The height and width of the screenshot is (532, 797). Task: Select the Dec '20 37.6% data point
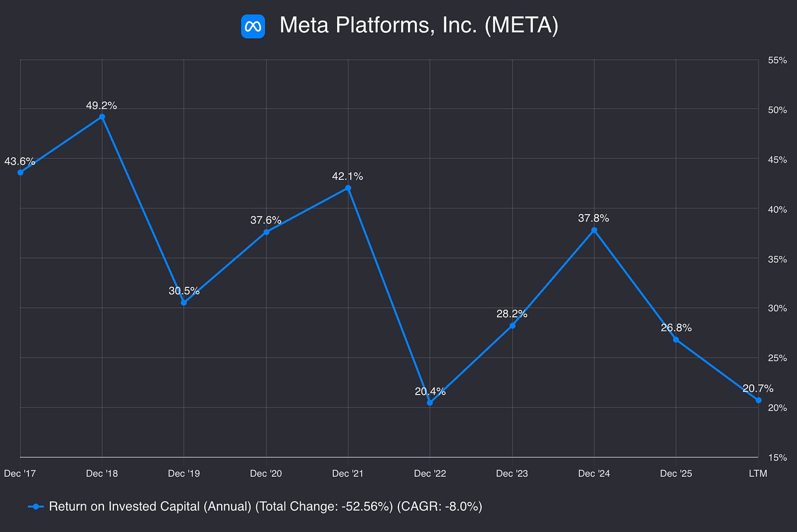[266, 232]
